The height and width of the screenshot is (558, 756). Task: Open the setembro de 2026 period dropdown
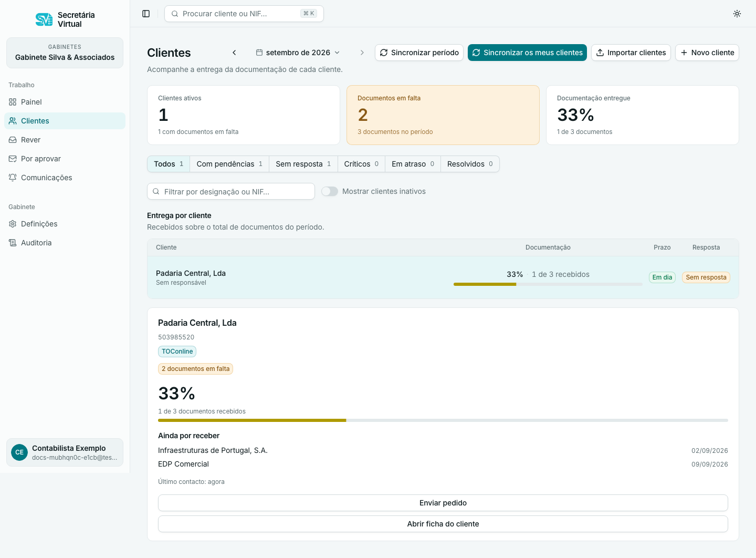coord(298,53)
